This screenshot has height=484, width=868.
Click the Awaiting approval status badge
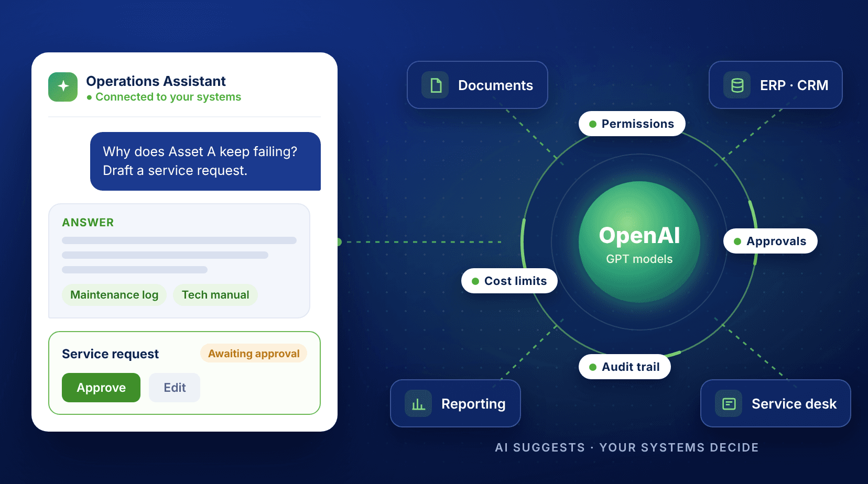point(254,354)
